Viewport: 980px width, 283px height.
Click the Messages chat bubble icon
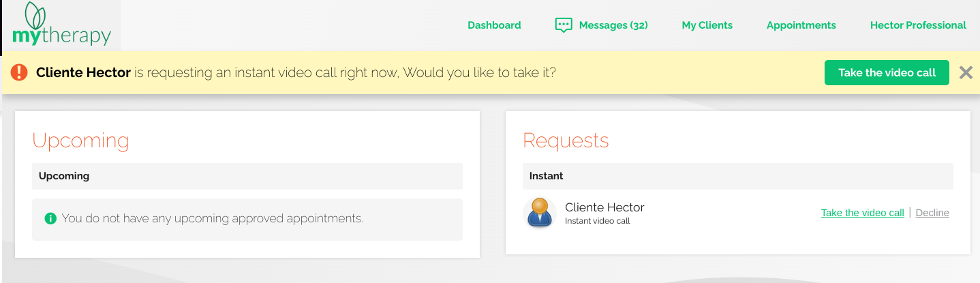pyautogui.click(x=564, y=25)
